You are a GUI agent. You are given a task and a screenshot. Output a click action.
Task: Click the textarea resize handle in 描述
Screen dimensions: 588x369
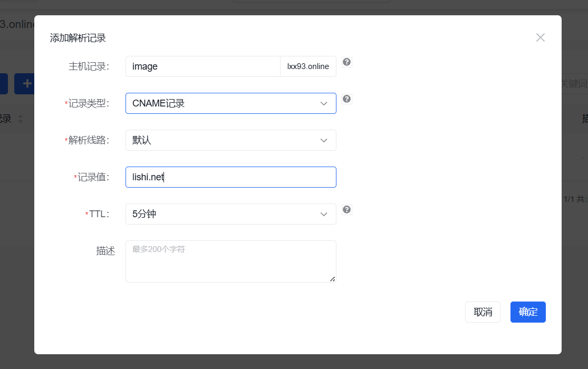point(333,279)
